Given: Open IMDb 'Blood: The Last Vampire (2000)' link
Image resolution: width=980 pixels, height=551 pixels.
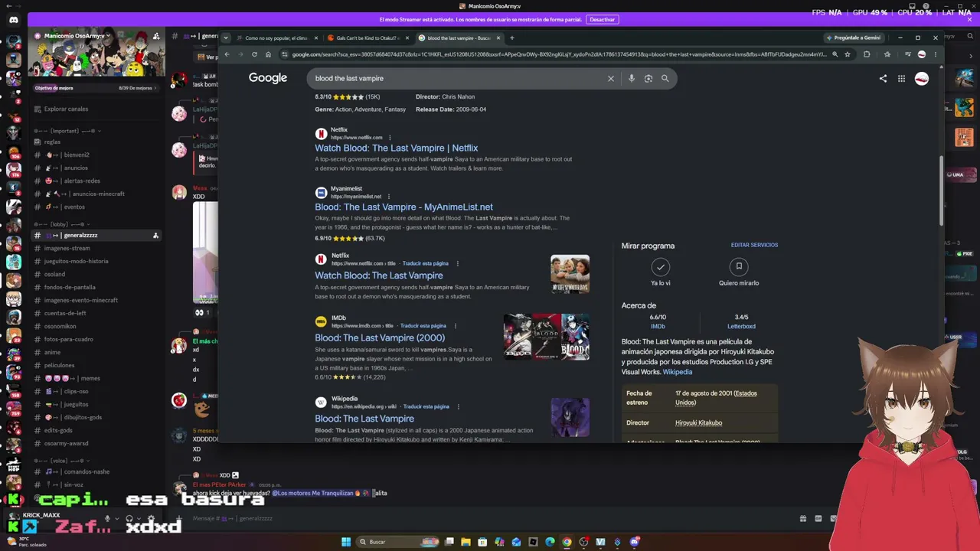Looking at the screenshot, I should [380, 337].
